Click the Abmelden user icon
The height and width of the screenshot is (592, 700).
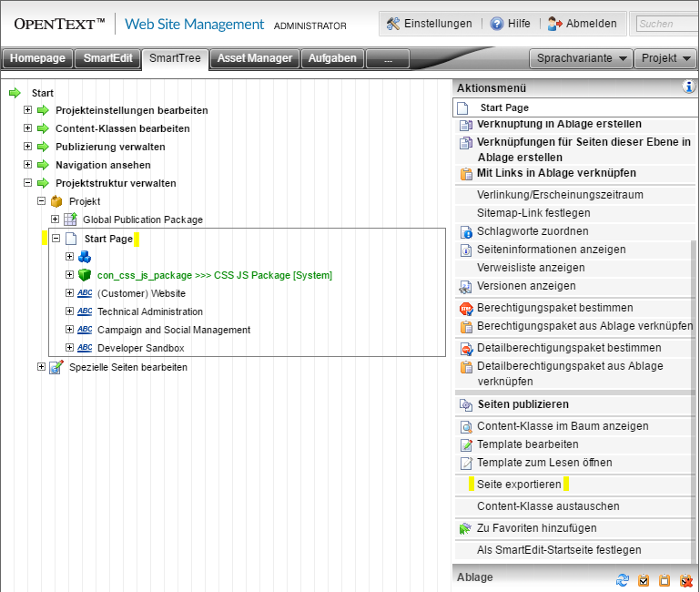tap(555, 24)
